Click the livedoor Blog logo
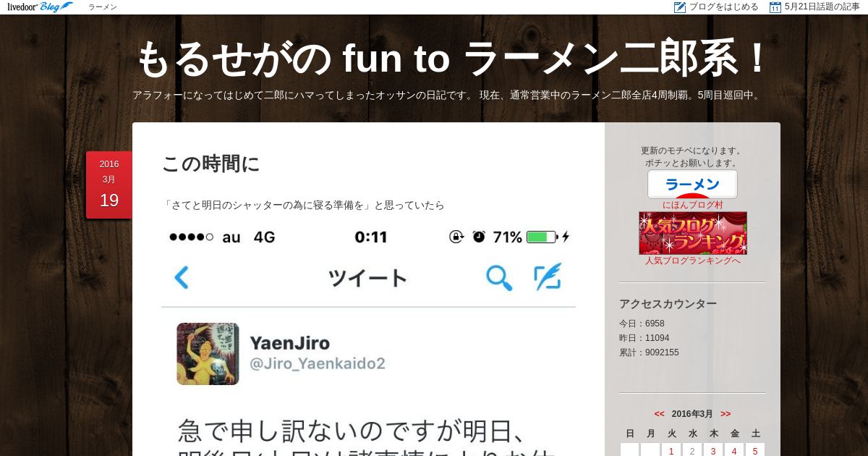 40,7
